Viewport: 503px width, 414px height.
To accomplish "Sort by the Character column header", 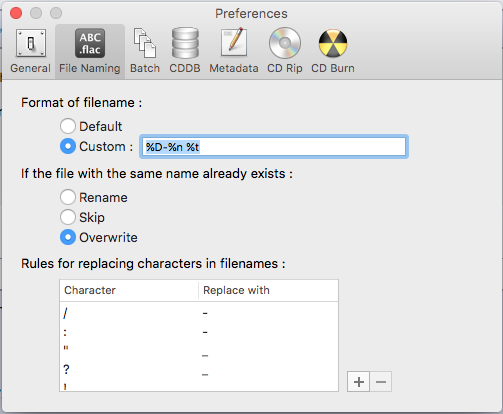I will (x=129, y=290).
